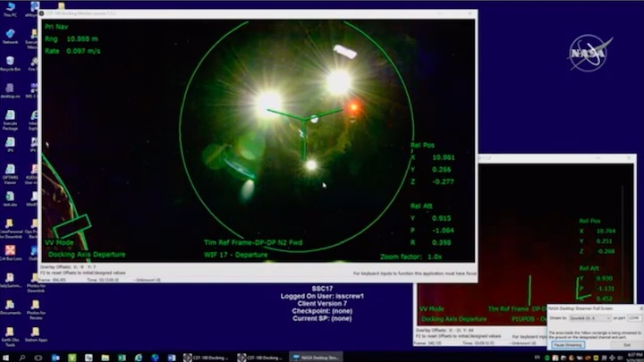
Task: Open the Recycle Bin icon
Action: 10,63
